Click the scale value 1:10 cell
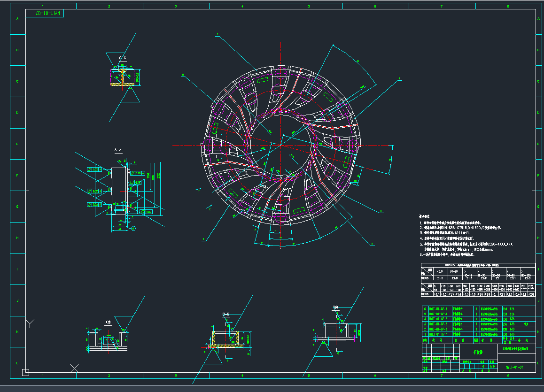This screenshot has height=392, width=544. (492, 366)
